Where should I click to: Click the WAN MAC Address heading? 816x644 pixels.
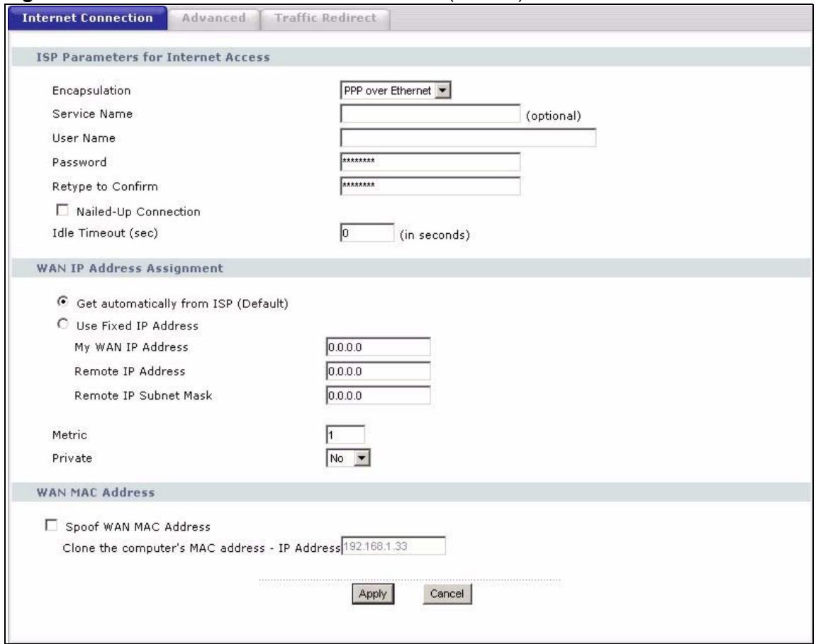coord(96,492)
